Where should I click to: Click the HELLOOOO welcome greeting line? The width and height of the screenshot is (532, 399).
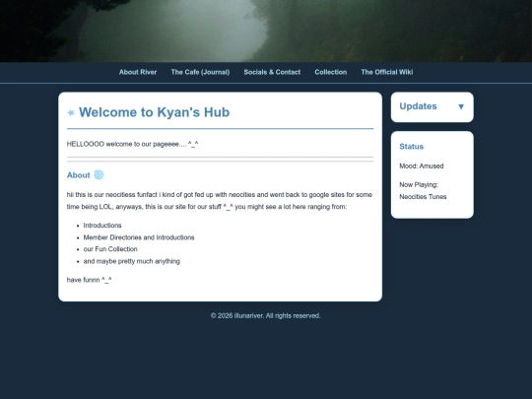(132, 144)
